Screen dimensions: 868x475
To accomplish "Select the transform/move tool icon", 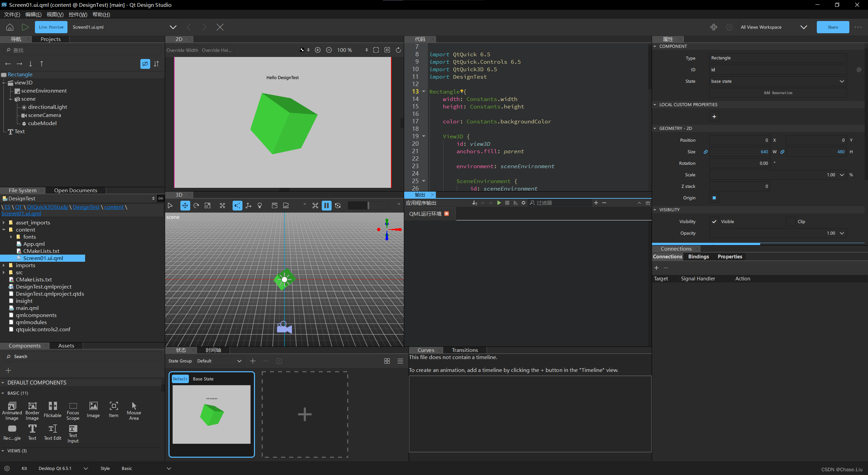I will click(185, 205).
